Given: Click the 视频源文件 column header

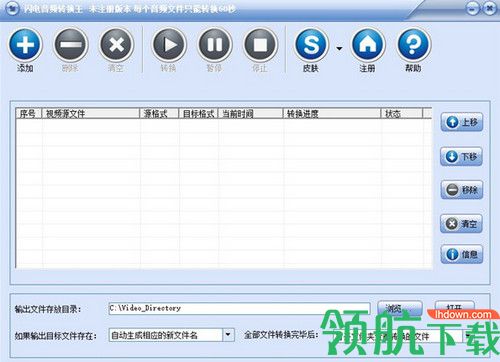Looking at the screenshot, I should [x=91, y=114].
